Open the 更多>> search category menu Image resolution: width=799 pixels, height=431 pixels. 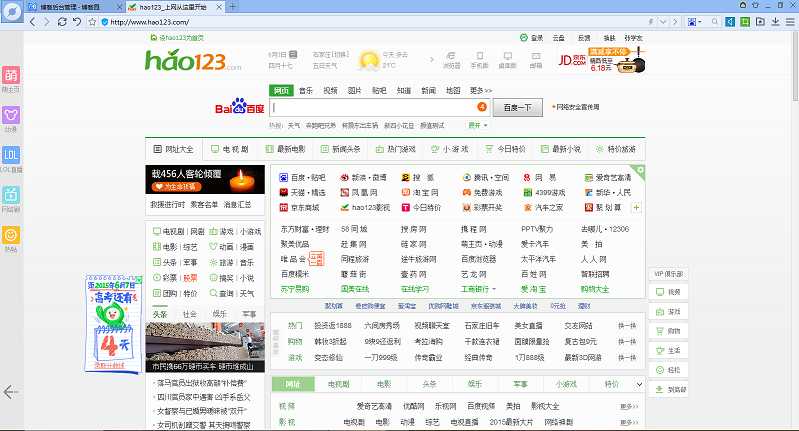(x=481, y=91)
